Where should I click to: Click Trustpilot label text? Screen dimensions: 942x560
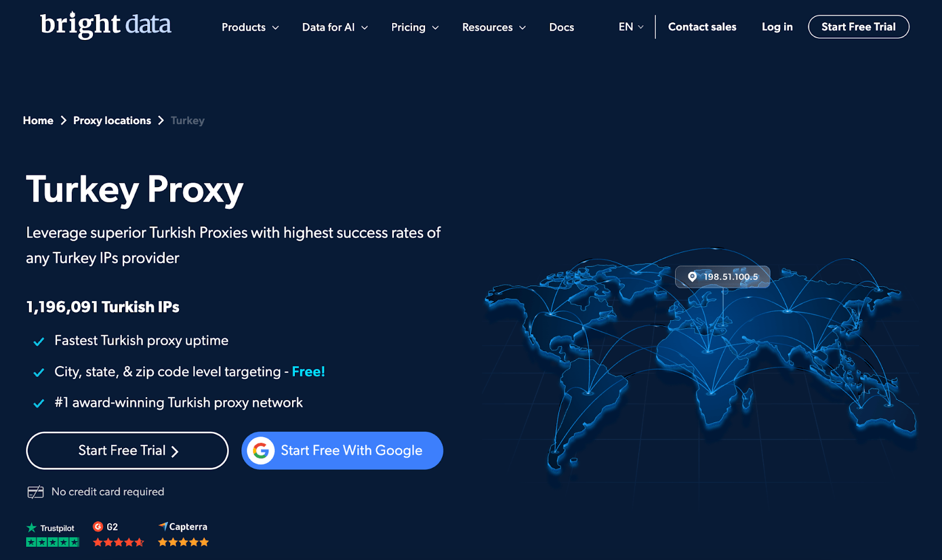[x=57, y=528]
